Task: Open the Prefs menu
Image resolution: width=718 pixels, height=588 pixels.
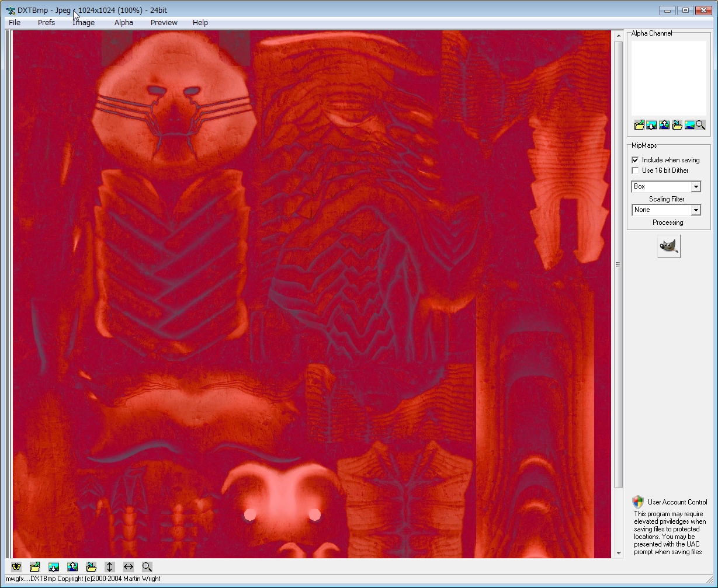Action: click(46, 23)
